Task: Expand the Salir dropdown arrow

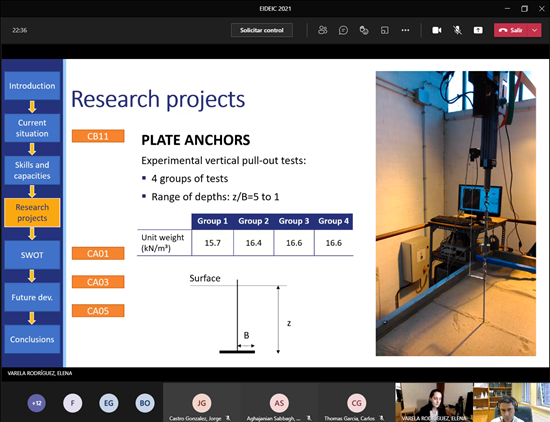Action: (535, 30)
